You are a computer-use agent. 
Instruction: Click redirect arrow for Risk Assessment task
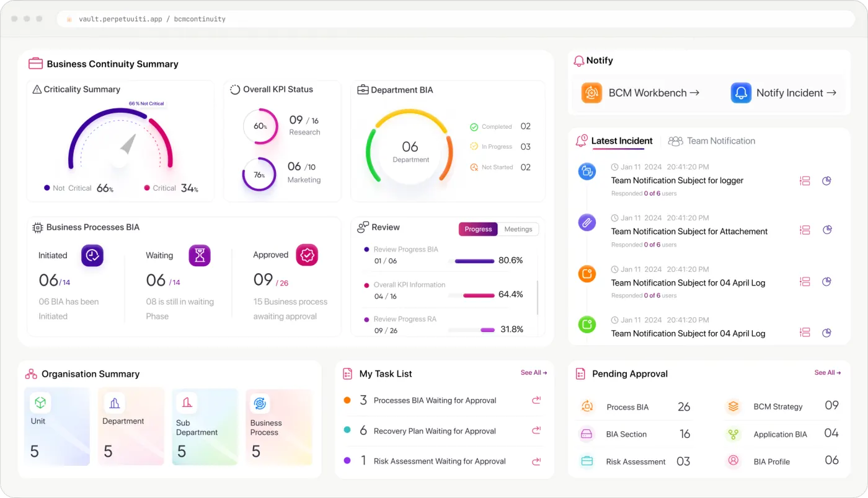pyautogui.click(x=536, y=461)
